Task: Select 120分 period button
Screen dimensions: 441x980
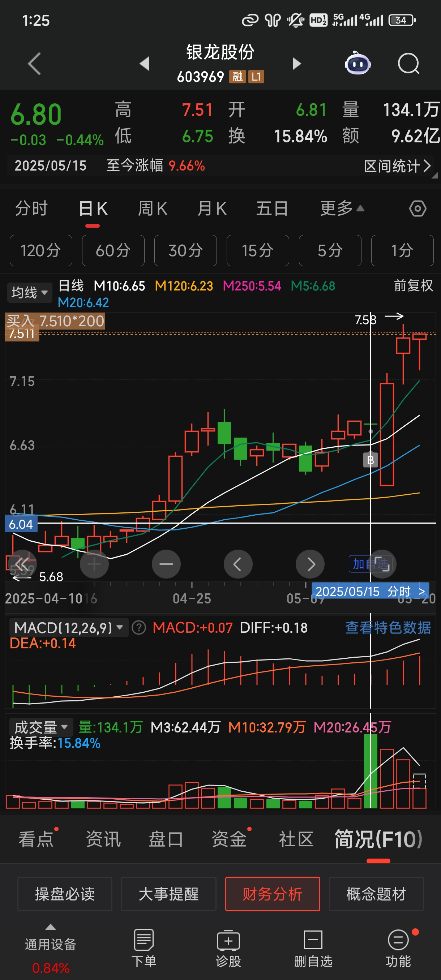Action: tap(41, 251)
